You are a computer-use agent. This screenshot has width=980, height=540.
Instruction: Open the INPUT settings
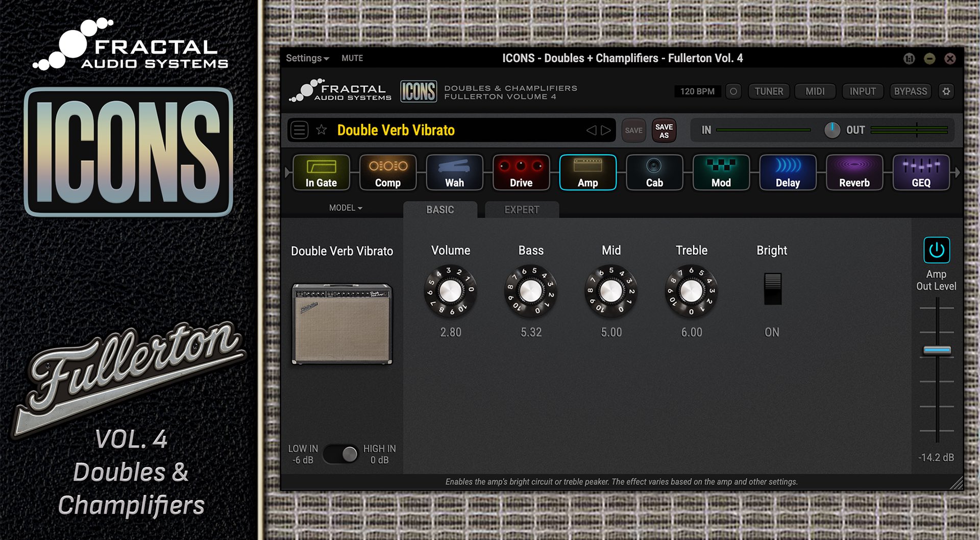tap(863, 91)
